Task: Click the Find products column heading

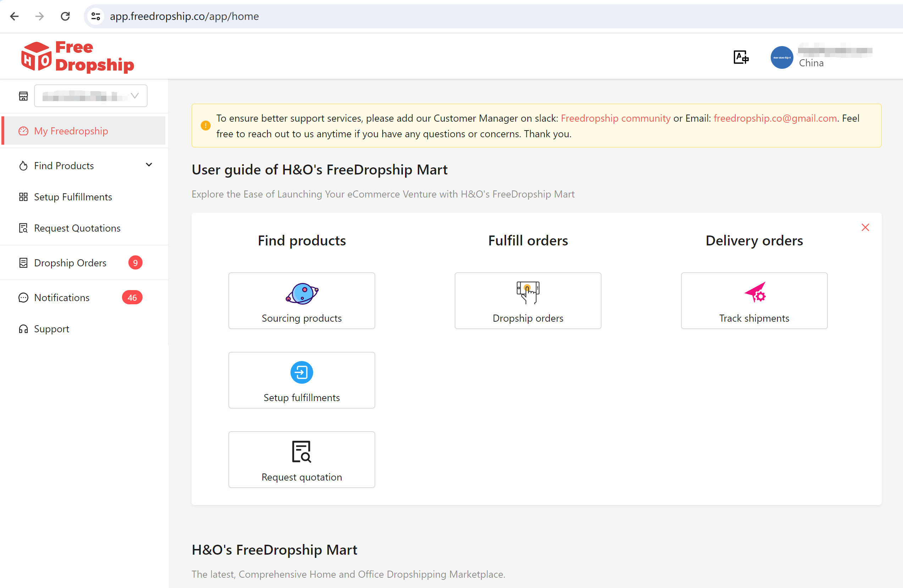Action: 301,241
